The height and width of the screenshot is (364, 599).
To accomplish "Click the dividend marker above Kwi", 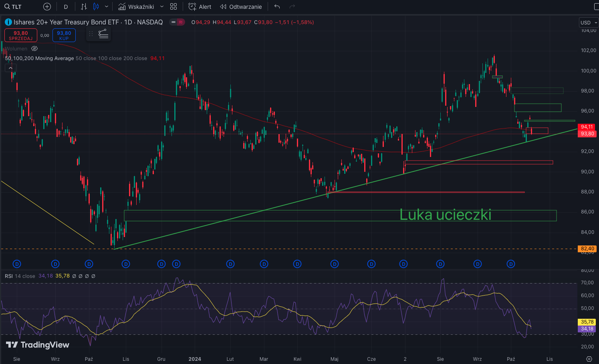I will coord(297,264).
